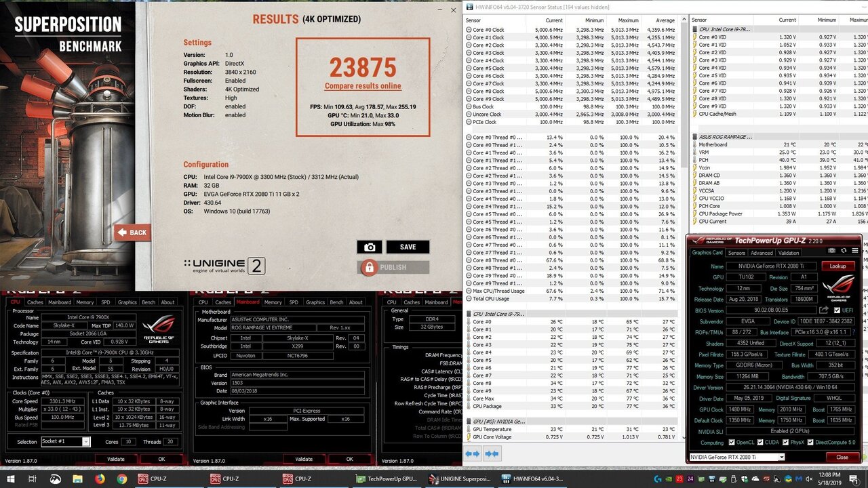Click the BIOS export arrow icon in GPU-Z

(x=823, y=310)
